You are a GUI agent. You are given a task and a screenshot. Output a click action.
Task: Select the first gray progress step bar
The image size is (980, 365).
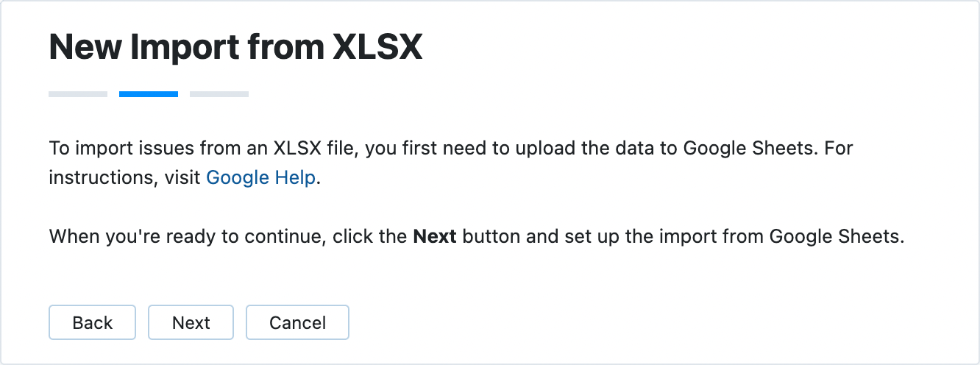click(78, 94)
